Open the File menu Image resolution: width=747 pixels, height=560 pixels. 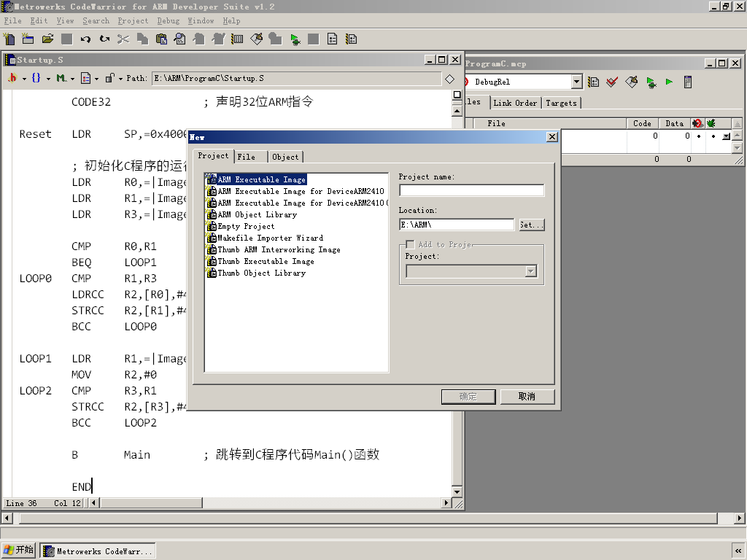13,21
